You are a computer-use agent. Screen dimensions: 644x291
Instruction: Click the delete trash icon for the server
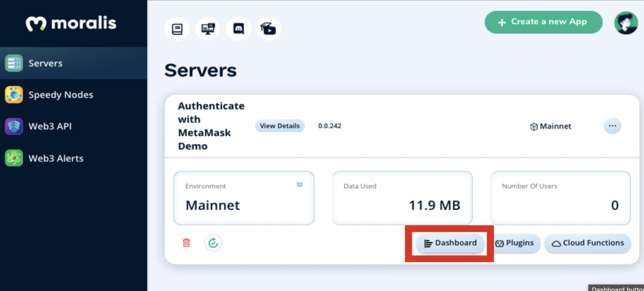[186, 243]
